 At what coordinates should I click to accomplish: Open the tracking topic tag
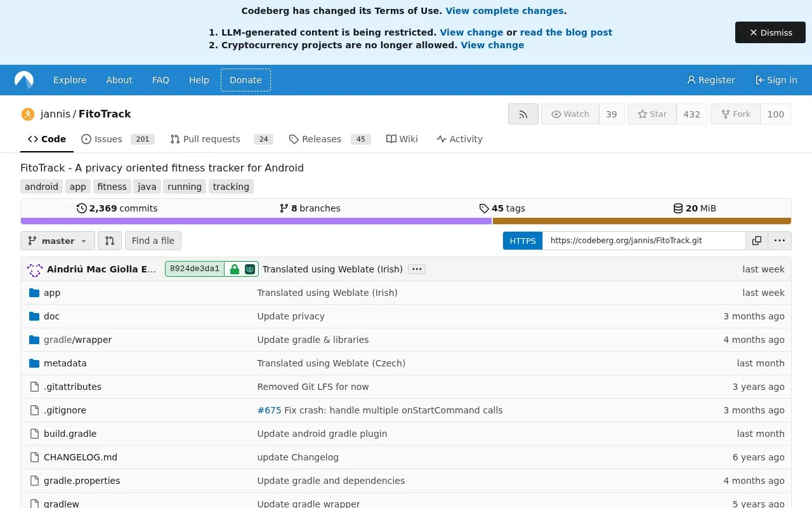tap(231, 187)
